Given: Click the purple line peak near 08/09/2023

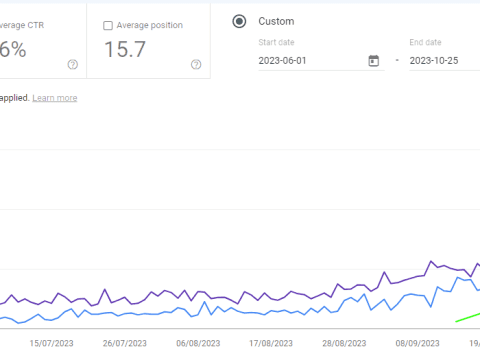Looking at the screenshot, I should [x=431, y=262].
